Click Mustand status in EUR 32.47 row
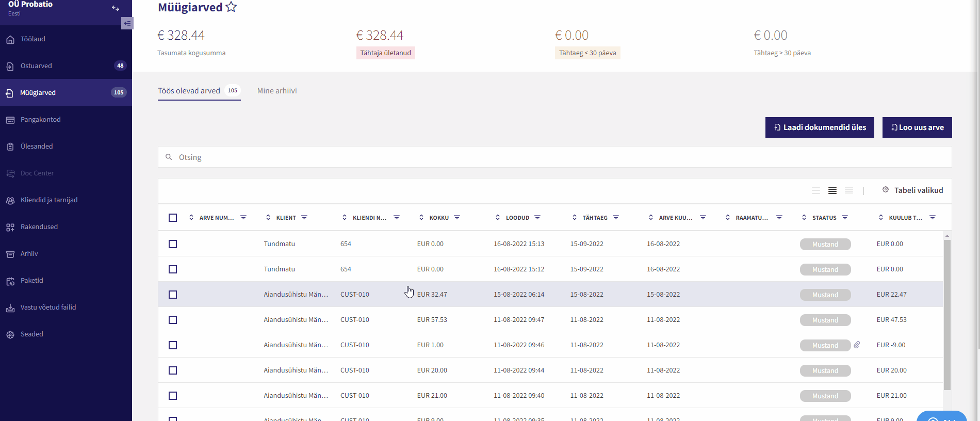The width and height of the screenshot is (980, 421). [825, 295]
